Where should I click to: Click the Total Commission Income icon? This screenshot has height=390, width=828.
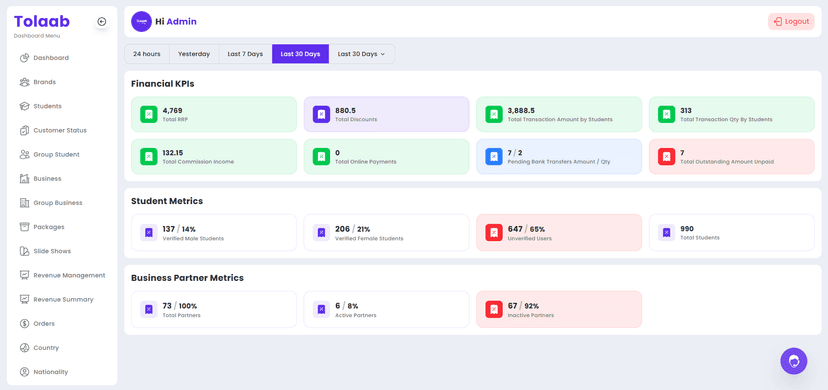[149, 157]
